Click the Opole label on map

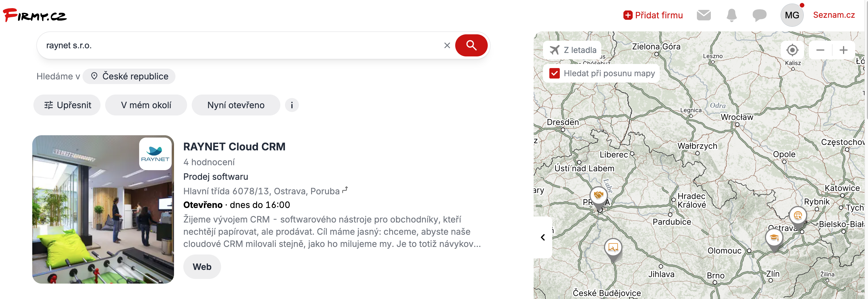[x=784, y=154]
